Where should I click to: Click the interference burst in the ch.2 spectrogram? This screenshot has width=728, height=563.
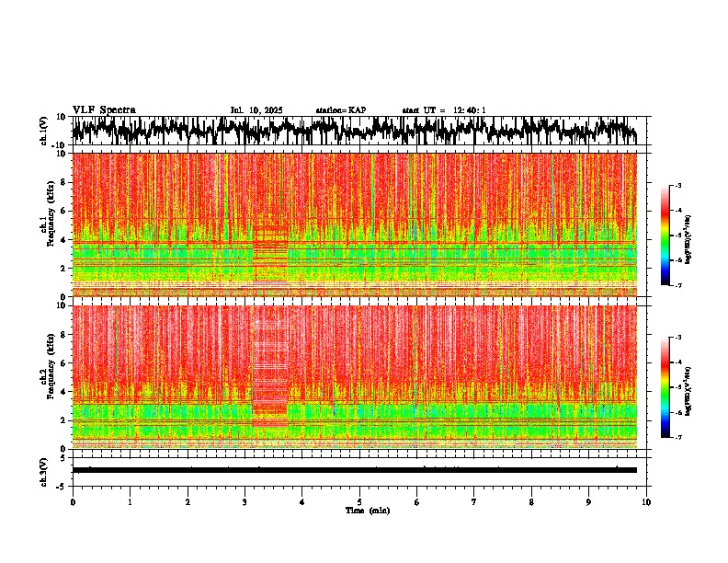[270, 372]
